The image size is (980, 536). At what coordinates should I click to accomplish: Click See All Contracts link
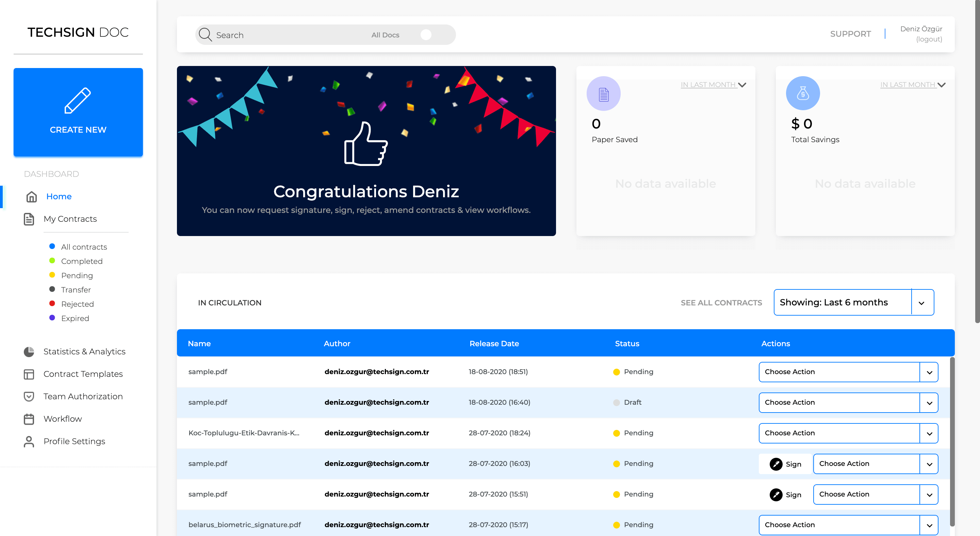pyautogui.click(x=721, y=303)
